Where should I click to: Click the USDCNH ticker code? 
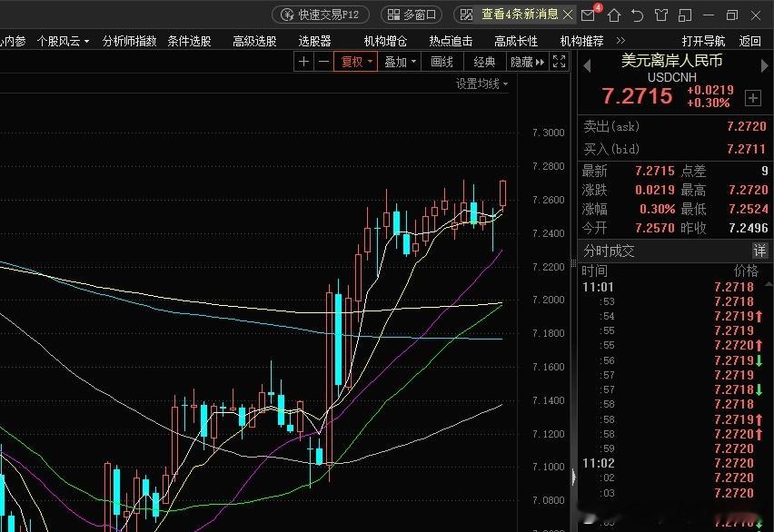(x=672, y=77)
